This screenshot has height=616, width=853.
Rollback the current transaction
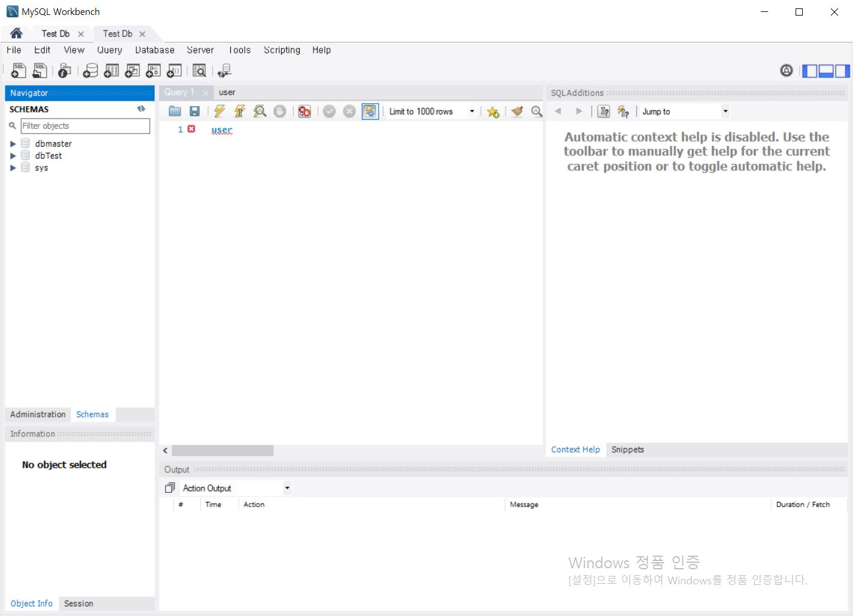click(350, 111)
